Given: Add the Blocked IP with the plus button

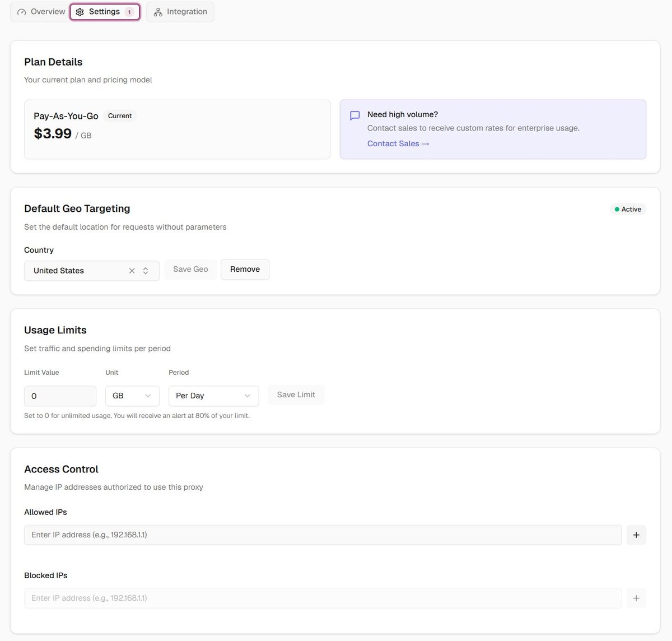Looking at the screenshot, I should (x=636, y=598).
